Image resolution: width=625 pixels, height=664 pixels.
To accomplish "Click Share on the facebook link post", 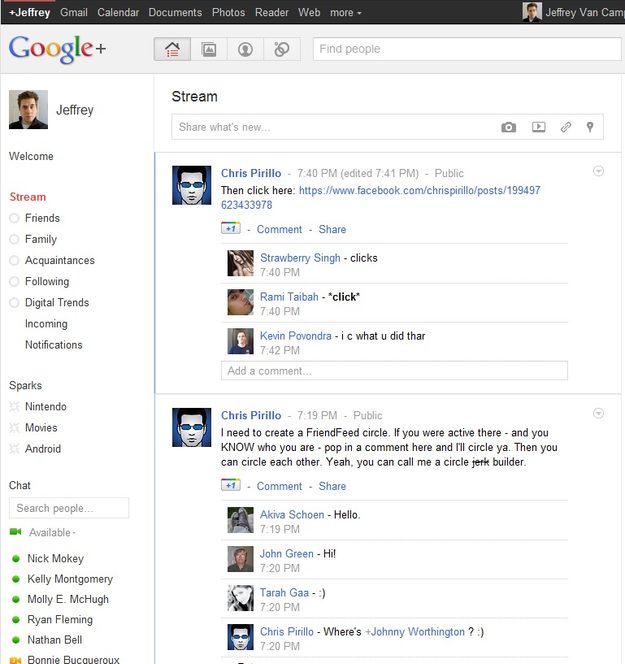I will click(332, 230).
